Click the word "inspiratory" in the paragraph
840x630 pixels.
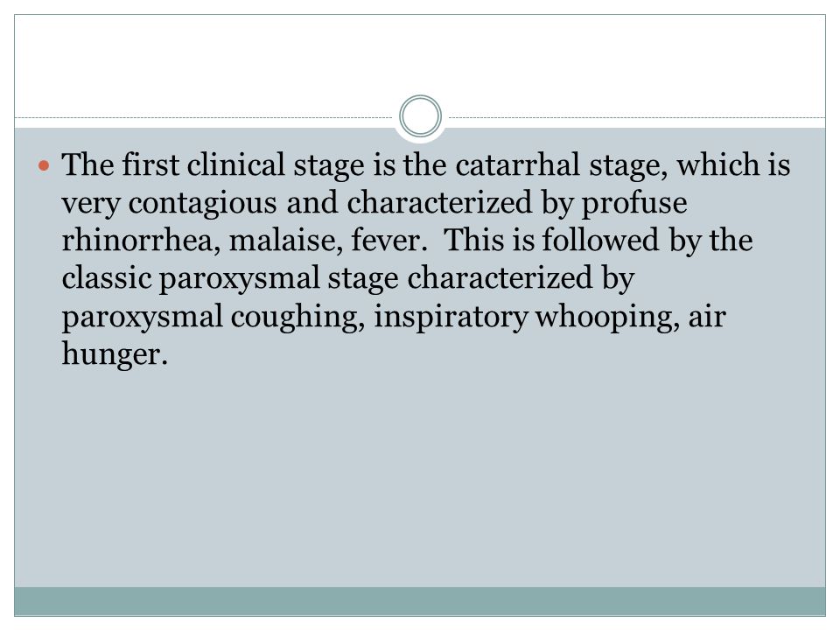(451, 317)
